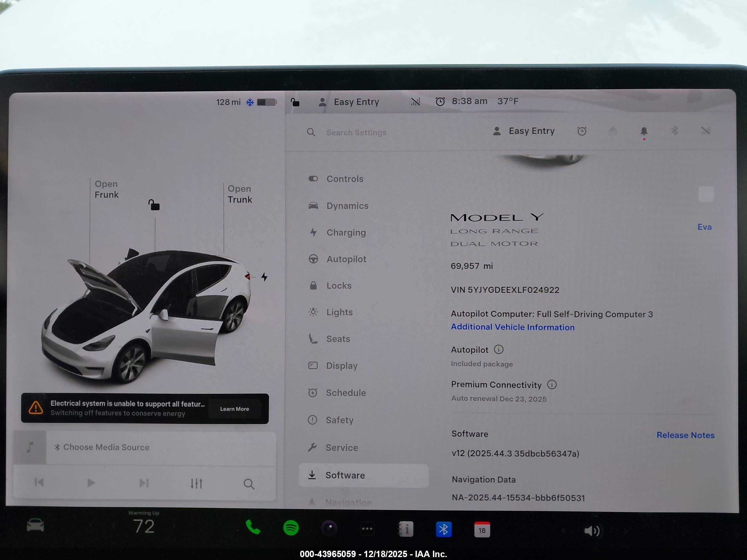Tap Model Y vehicle name heading
This screenshot has height=560, width=747.
click(497, 217)
